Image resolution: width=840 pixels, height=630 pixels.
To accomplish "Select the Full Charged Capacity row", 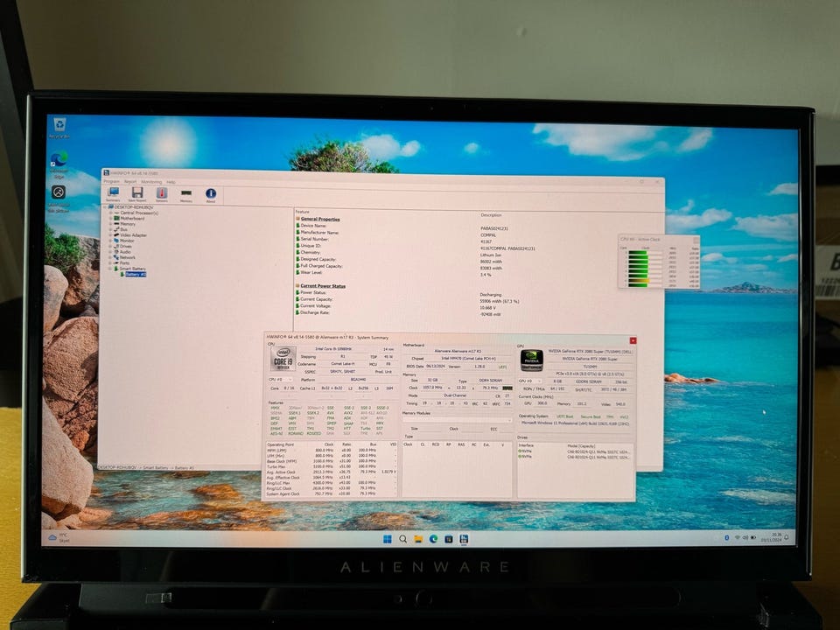I will point(399,266).
